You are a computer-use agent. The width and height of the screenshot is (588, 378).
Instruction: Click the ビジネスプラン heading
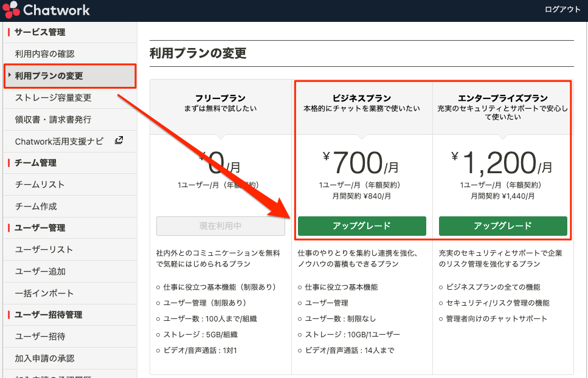(x=362, y=98)
